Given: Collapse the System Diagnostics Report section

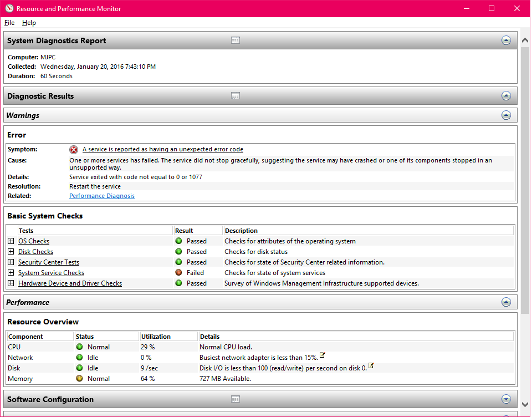Looking at the screenshot, I should point(506,40).
